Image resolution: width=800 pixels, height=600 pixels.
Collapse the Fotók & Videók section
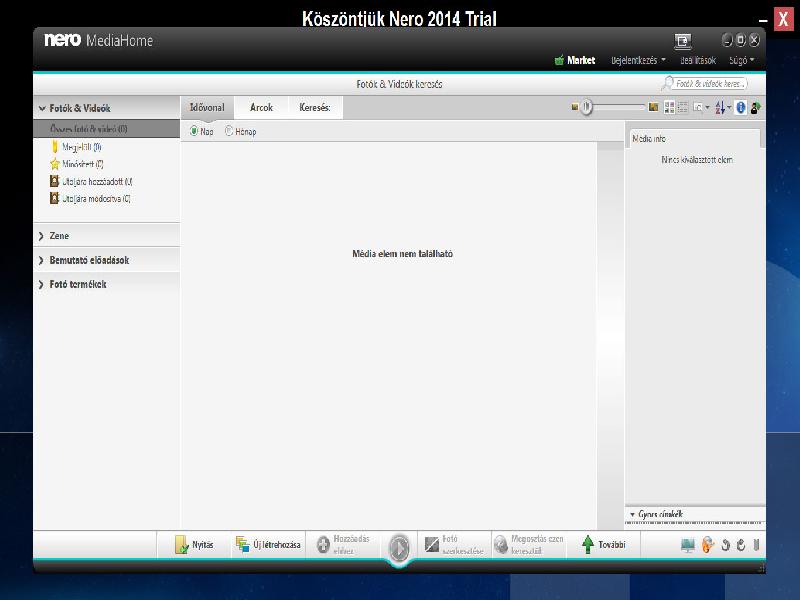click(x=42, y=108)
